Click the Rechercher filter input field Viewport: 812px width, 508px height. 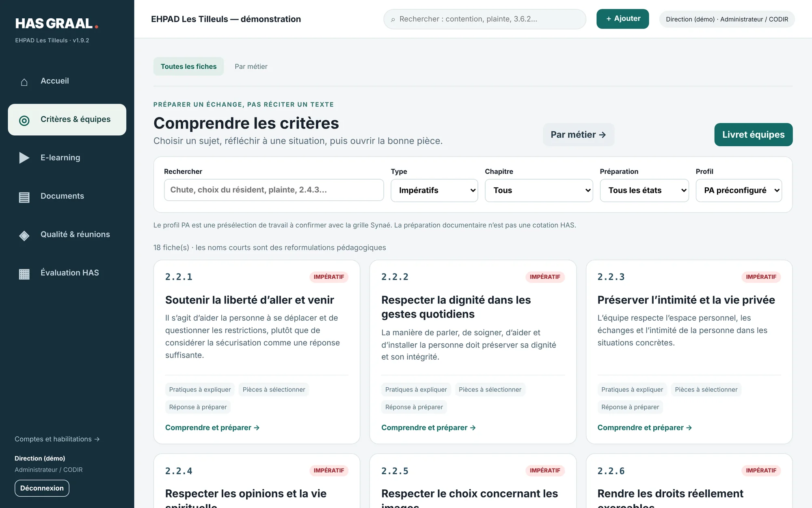pos(274,190)
